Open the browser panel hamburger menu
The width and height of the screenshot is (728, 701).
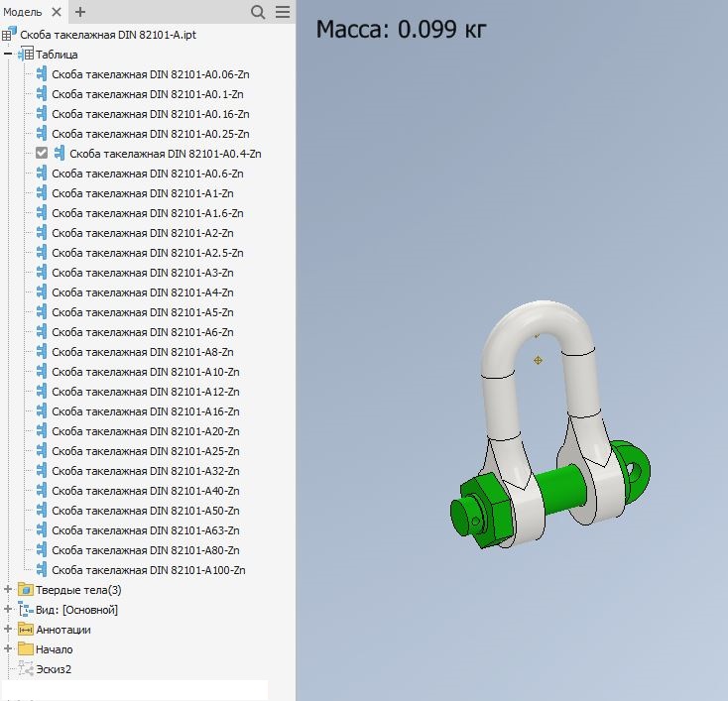[x=282, y=12]
